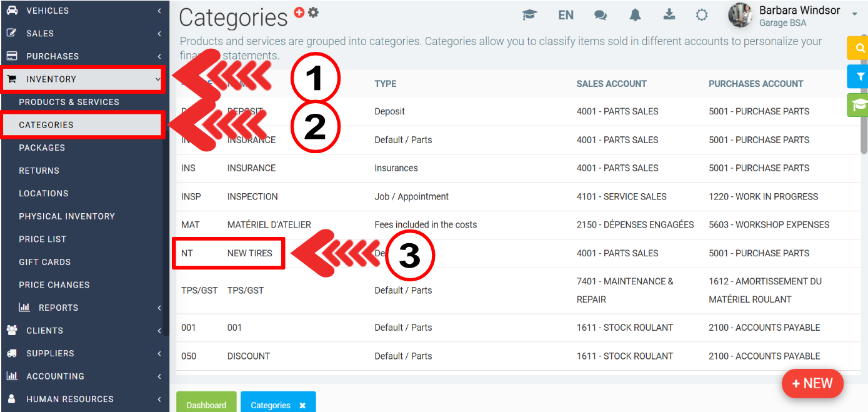Click the yellow search button on right edge
The image size is (868, 412).
click(860, 48)
